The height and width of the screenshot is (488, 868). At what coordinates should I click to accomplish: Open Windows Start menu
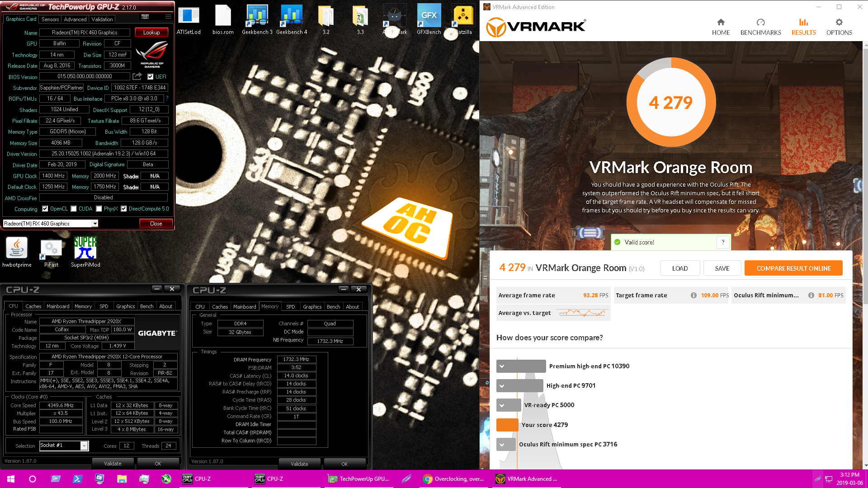click(x=11, y=479)
